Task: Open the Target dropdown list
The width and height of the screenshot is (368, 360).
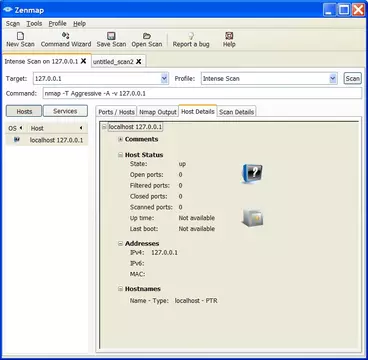Action: [164, 79]
